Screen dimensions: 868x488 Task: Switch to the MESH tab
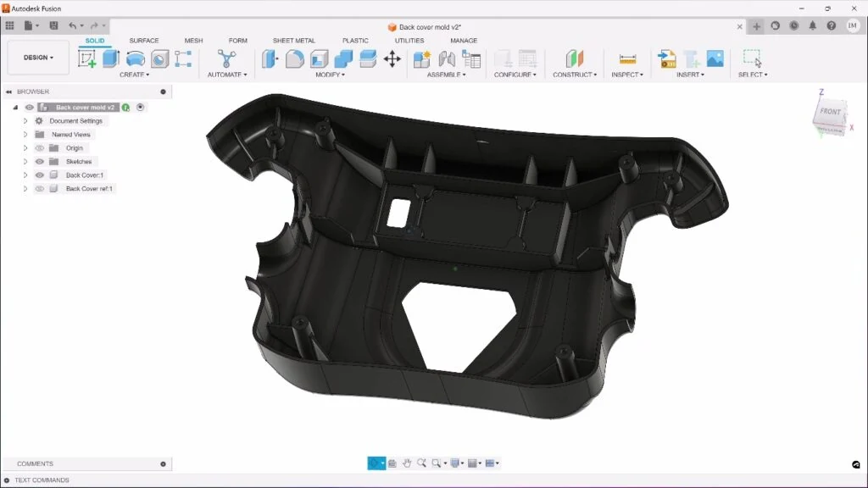click(194, 41)
